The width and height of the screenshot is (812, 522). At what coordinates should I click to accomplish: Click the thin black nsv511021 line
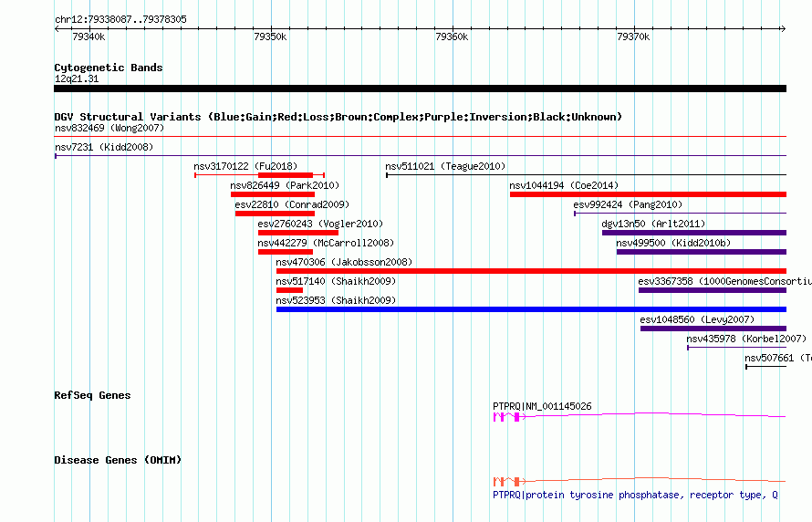[587, 175]
